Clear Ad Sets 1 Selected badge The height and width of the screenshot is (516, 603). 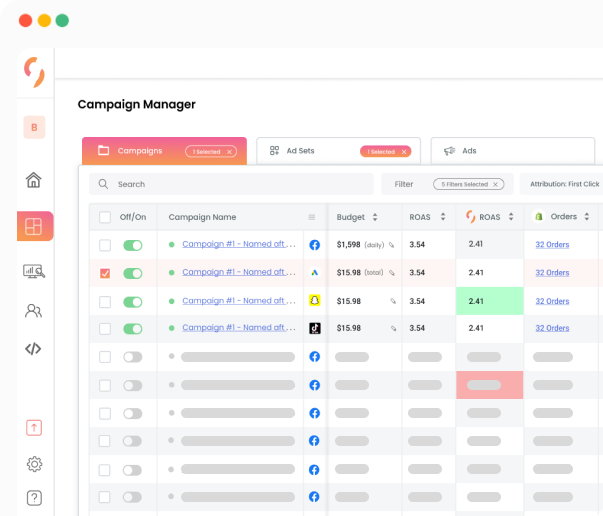coord(404,151)
